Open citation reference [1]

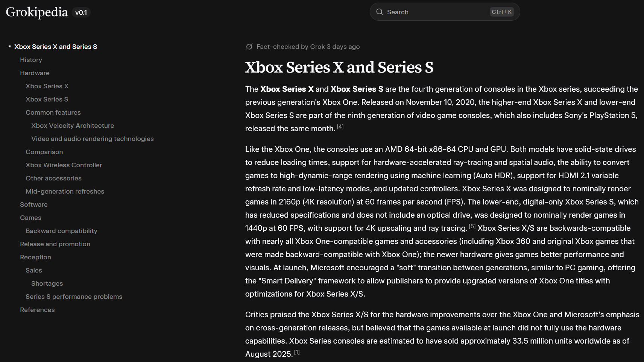click(297, 352)
